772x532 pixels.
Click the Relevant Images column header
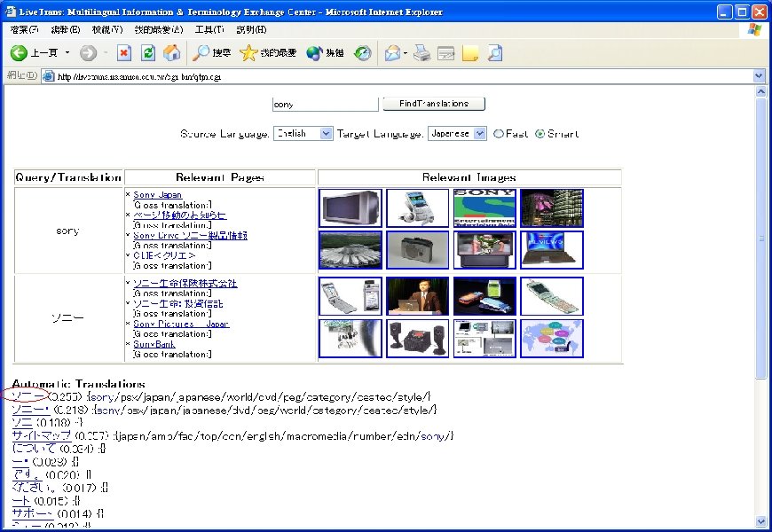(469, 177)
